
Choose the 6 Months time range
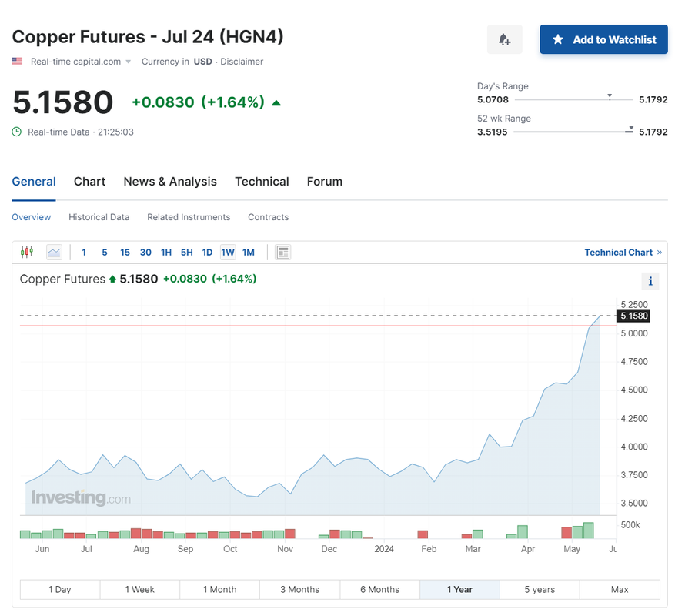click(x=379, y=589)
